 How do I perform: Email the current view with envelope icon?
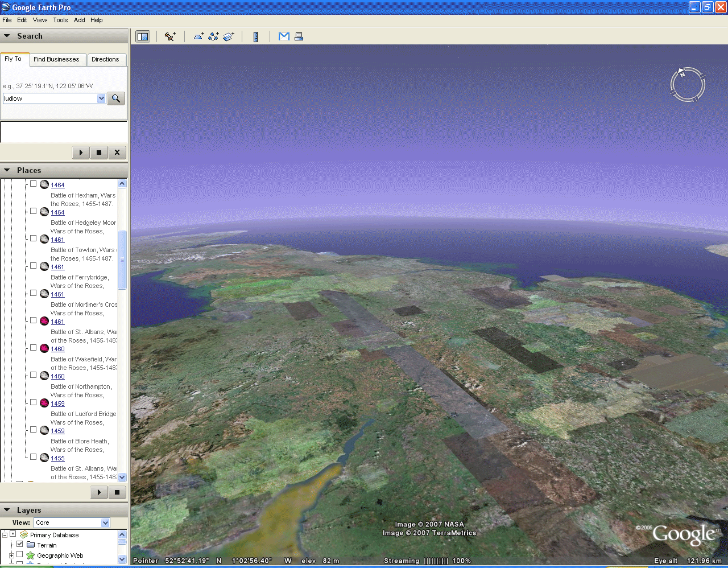pos(284,36)
